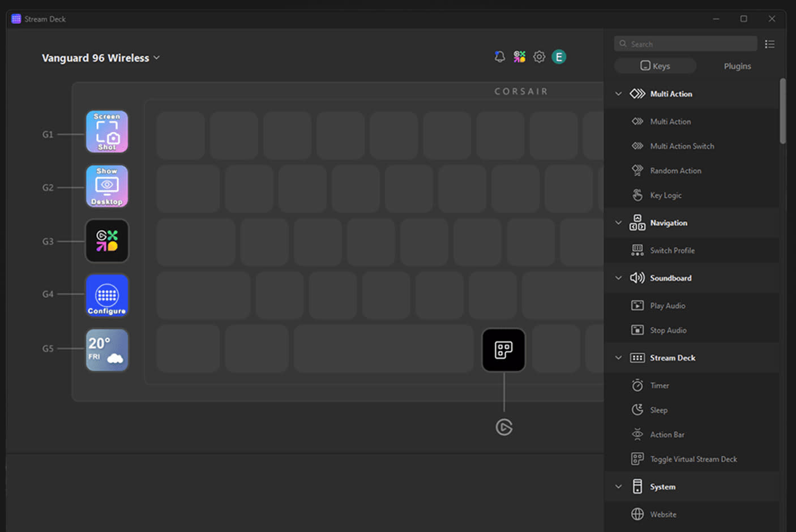Select the Action Bar label
The height and width of the screenshot is (532, 796).
[x=667, y=435]
